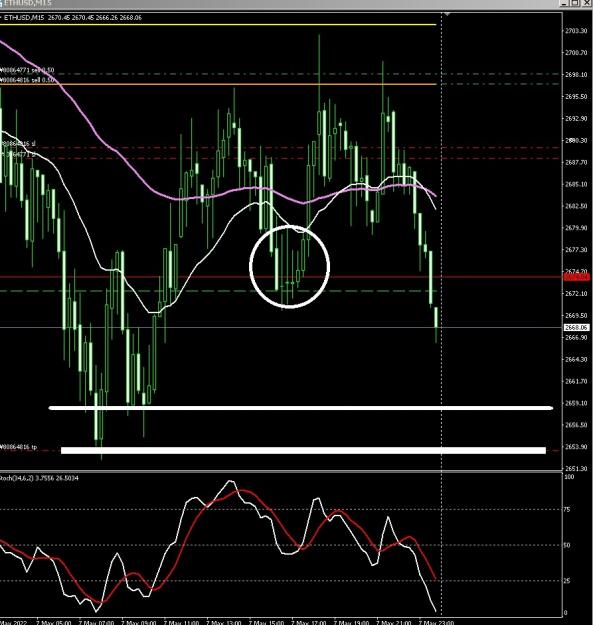
Task: Click Stochastic scale level 50
Action: [567, 545]
